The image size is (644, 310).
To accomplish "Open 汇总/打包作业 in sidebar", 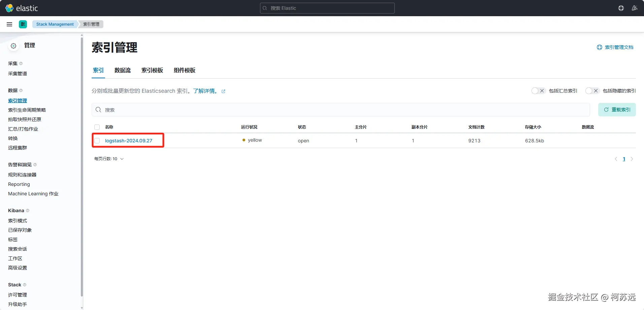I will coord(23,129).
